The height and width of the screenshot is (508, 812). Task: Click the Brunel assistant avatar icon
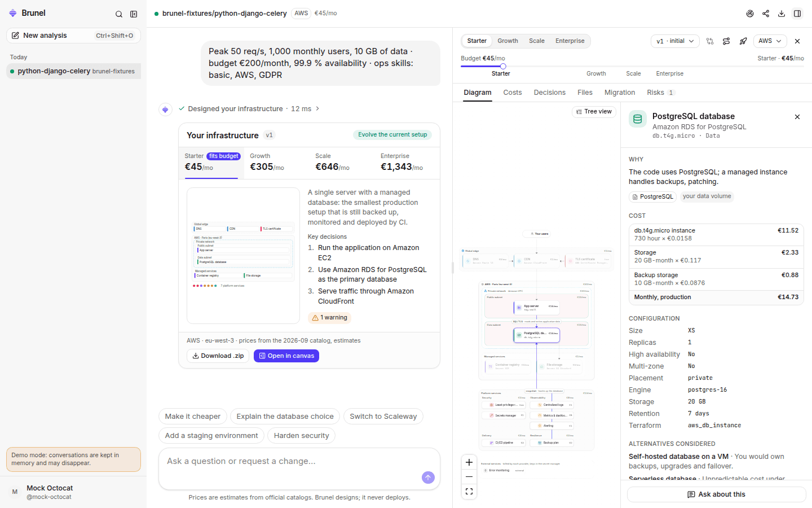click(x=165, y=110)
